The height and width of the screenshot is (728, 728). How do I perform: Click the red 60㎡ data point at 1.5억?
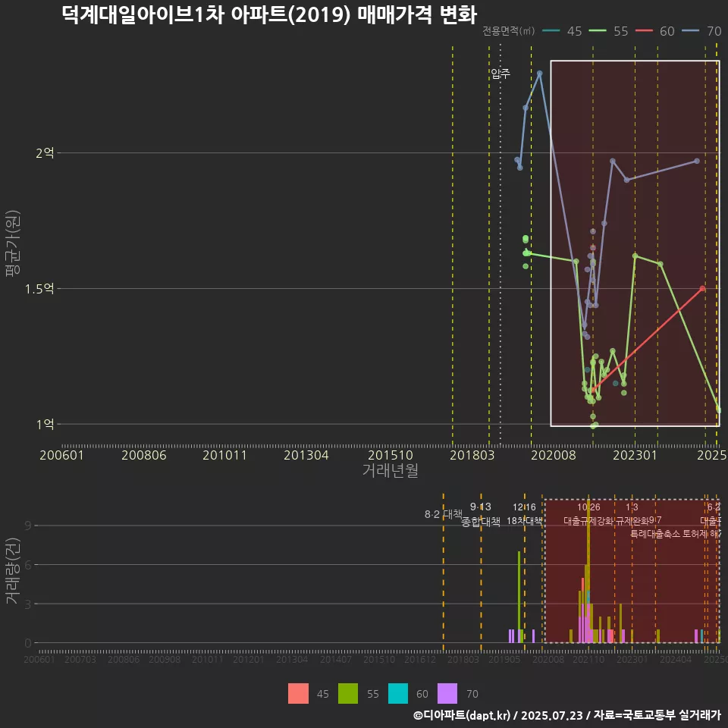[702, 289]
